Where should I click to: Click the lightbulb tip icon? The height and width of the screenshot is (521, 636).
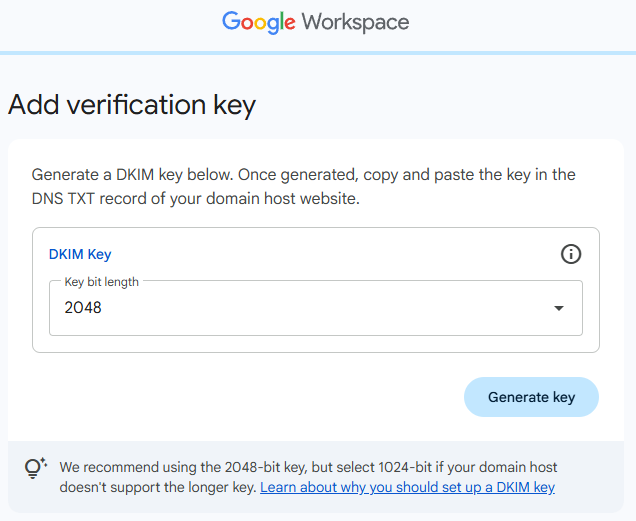pyautogui.click(x=35, y=468)
